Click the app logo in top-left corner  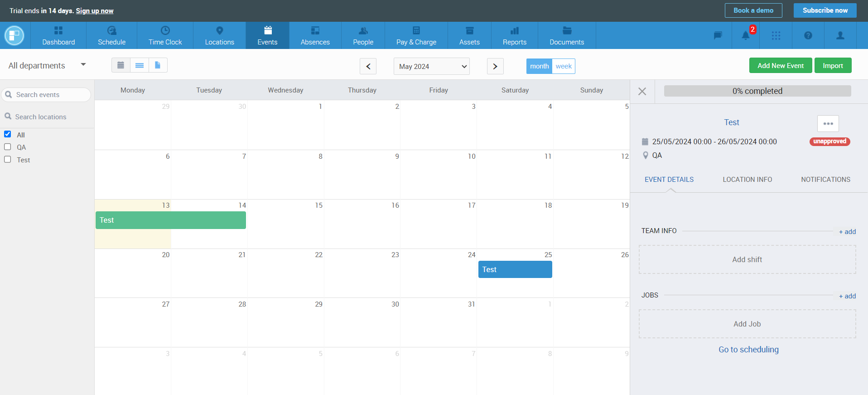(x=14, y=35)
